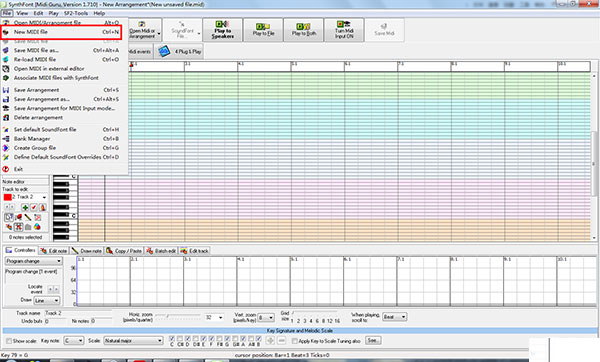
Task: Toggle the C# note checkbox in the scale
Action: click(x=180, y=339)
